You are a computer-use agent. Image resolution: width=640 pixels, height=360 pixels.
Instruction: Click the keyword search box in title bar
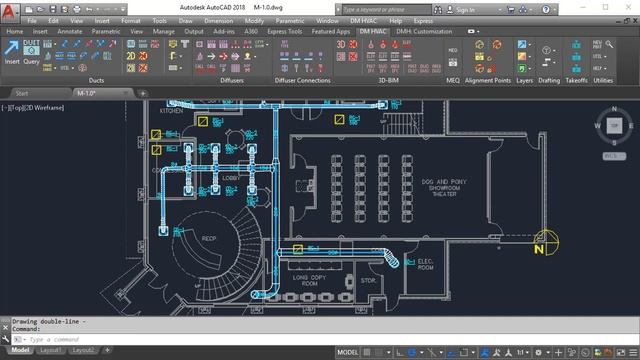386,9
